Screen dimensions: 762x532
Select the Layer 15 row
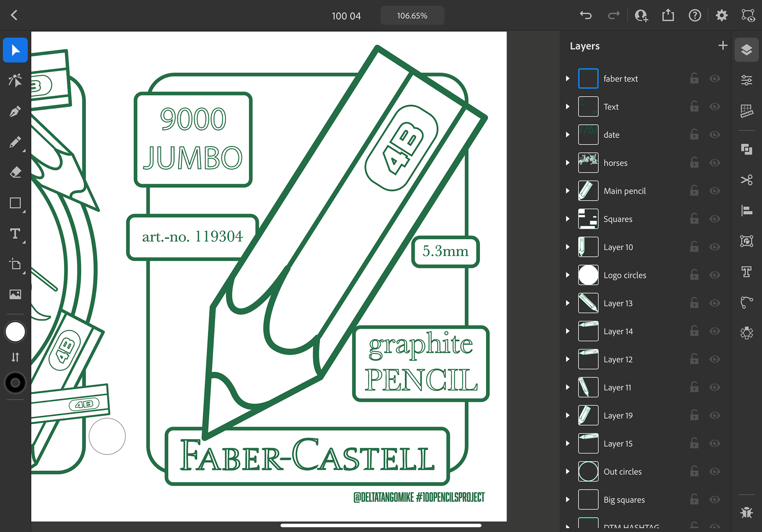pos(645,444)
